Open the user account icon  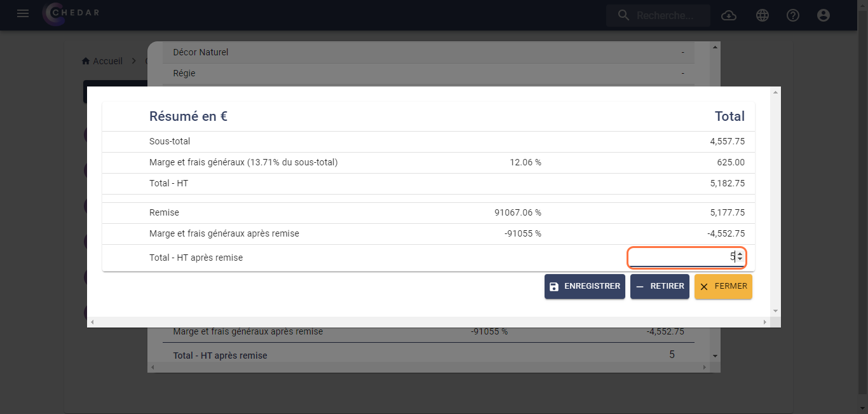[x=824, y=15]
